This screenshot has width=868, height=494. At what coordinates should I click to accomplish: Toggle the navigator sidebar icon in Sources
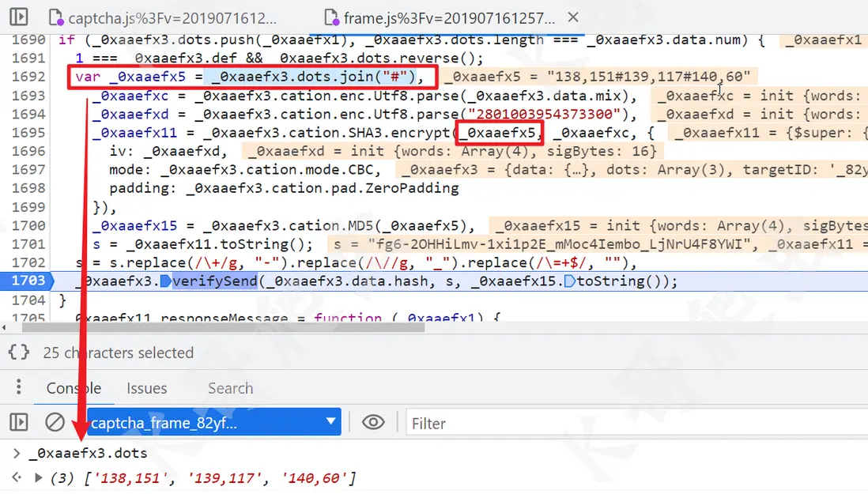19,17
